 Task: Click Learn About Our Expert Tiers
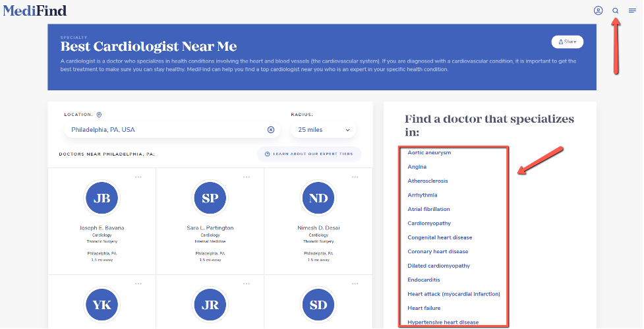click(x=309, y=154)
